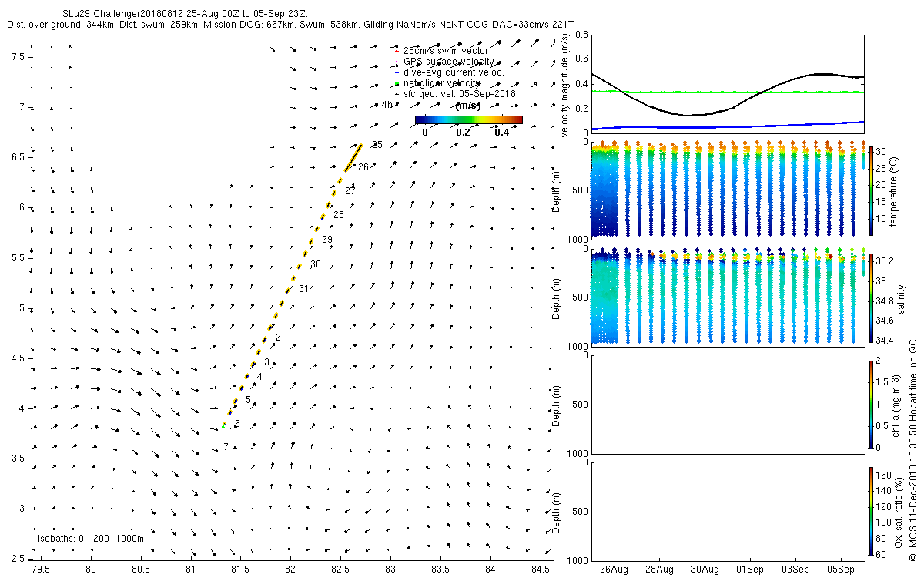Click day marker '25' at the track start
This screenshot has width=924, height=578.
click(377, 144)
